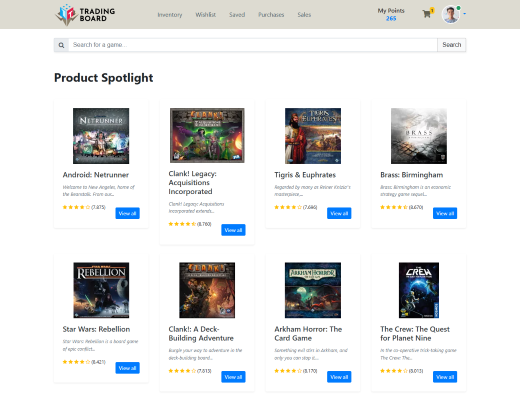
Task: View all for Clank! Legacy Acquisitions Incorporated
Action: pyautogui.click(x=233, y=230)
